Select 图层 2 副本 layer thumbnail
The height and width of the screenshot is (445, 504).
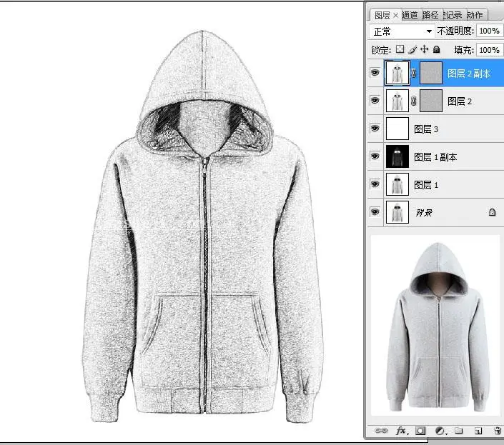click(397, 73)
